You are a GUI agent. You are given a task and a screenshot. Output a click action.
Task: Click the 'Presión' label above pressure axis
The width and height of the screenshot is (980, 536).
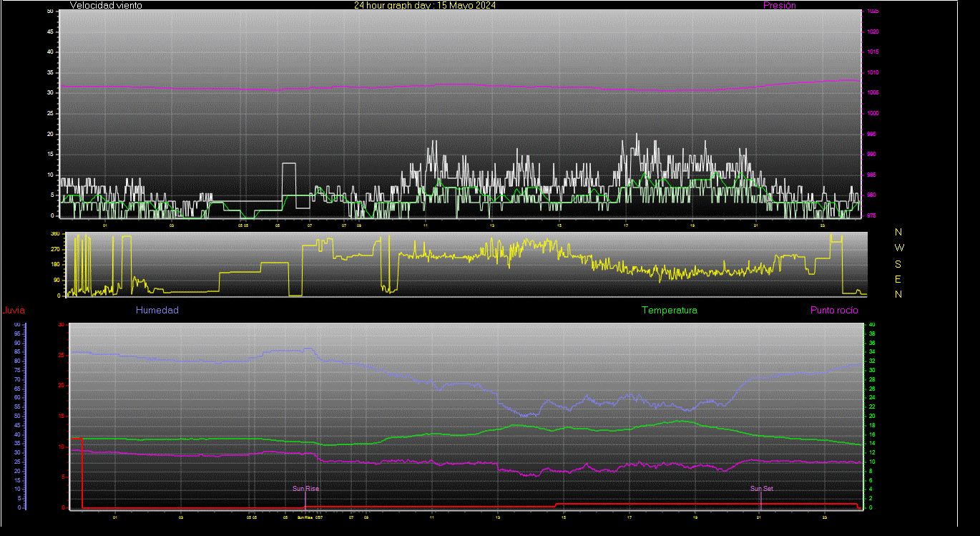point(780,5)
